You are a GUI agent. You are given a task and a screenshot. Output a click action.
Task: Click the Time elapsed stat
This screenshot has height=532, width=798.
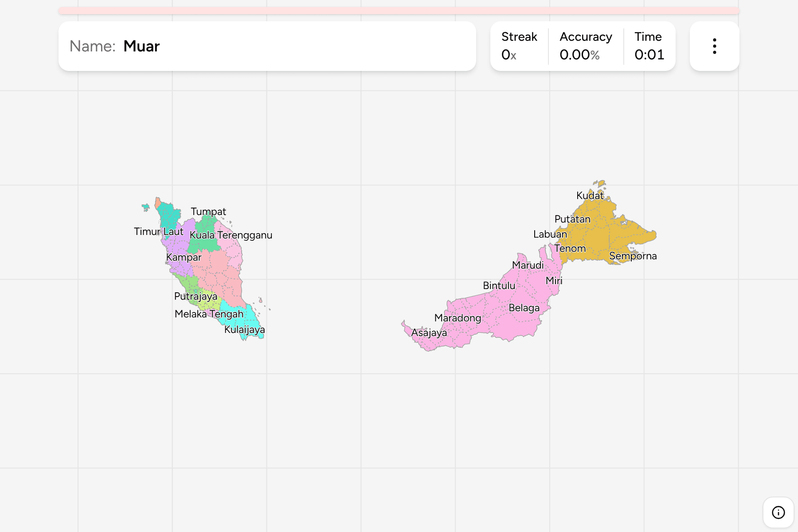649,46
